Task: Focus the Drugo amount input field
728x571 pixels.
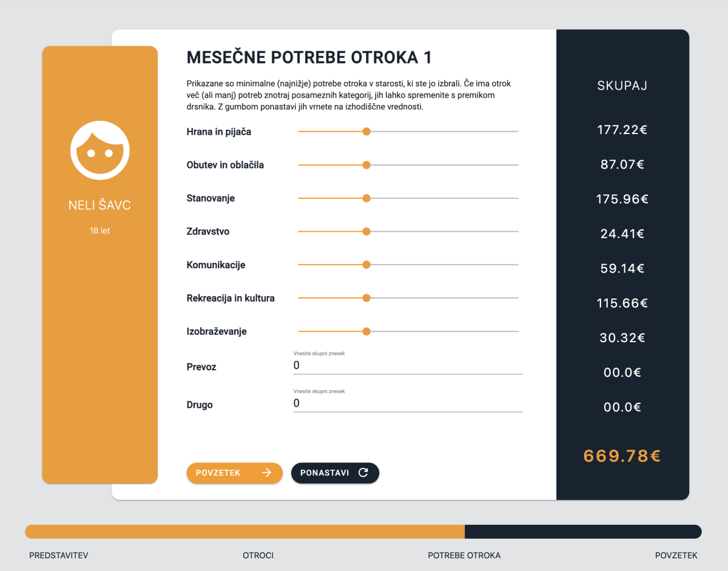Action: tap(408, 404)
